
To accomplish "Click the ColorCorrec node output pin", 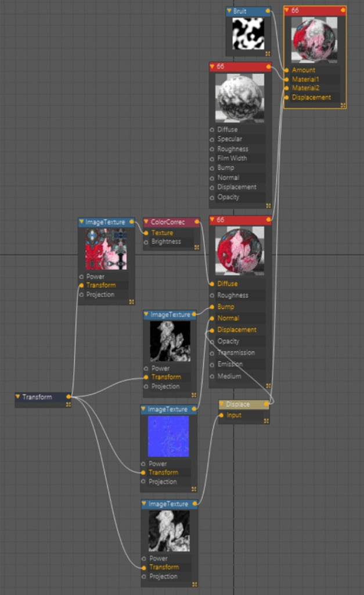I will [x=197, y=221].
